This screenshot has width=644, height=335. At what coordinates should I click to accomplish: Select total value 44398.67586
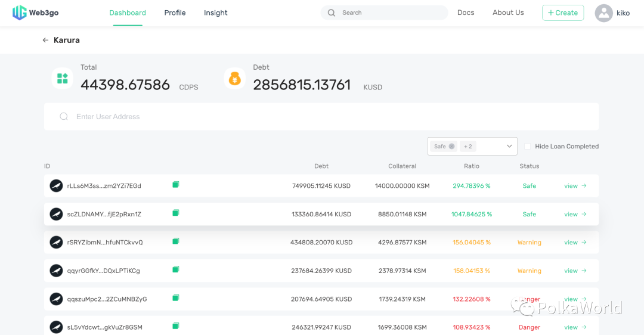(125, 85)
